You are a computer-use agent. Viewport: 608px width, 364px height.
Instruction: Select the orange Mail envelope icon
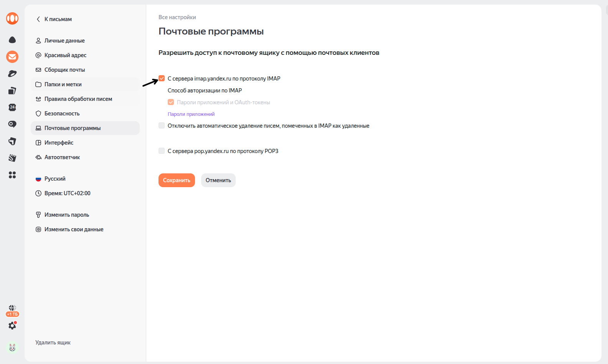pos(12,57)
